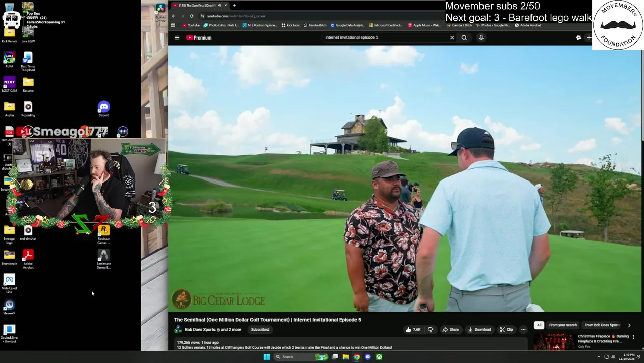Viewport: 644px width, 363px height.
Task: Open the Discord desktop shortcut
Action: [x=103, y=109]
